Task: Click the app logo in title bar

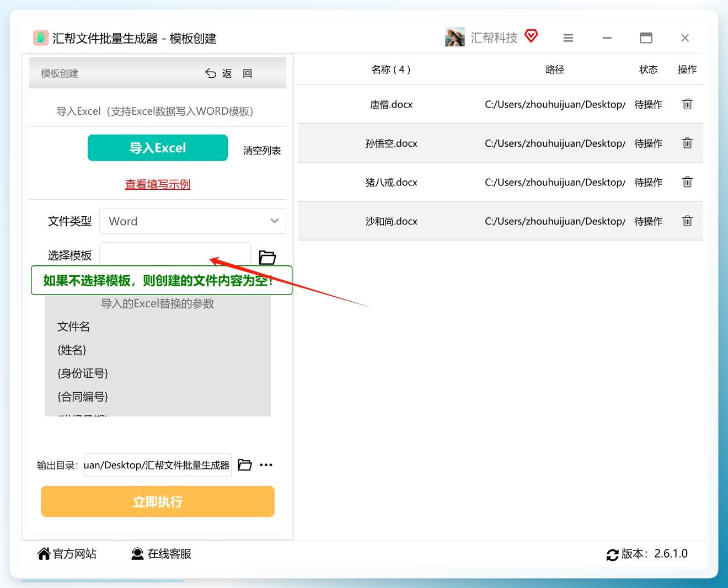Action: pos(41,38)
